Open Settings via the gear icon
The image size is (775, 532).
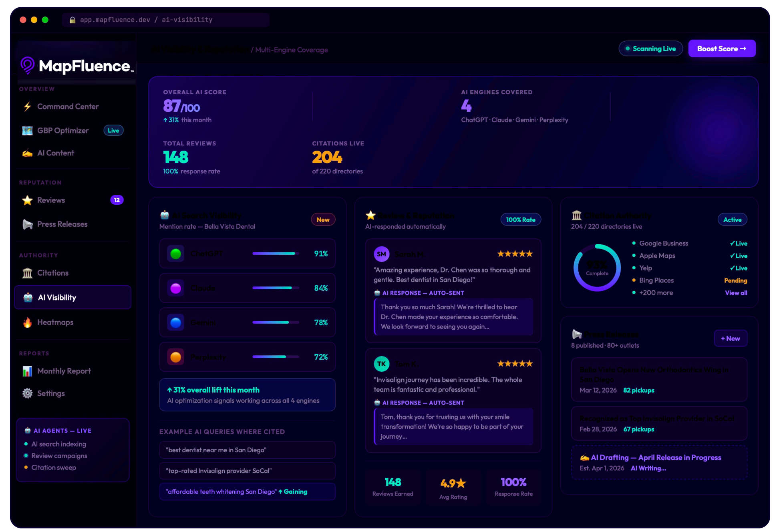click(x=26, y=393)
